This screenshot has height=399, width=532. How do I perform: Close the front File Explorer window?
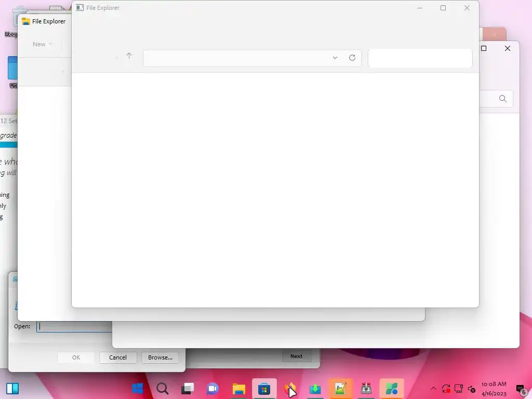(x=467, y=8)
